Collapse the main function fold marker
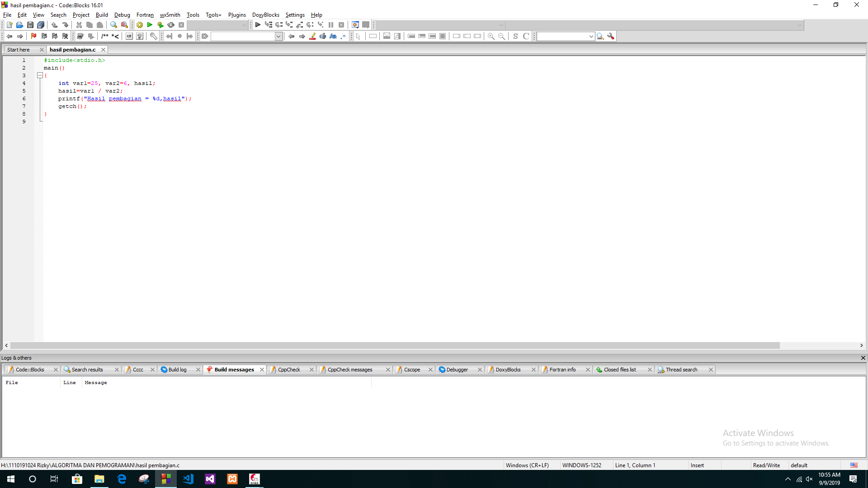Screen dimensions: 868x488 (40, 75)
